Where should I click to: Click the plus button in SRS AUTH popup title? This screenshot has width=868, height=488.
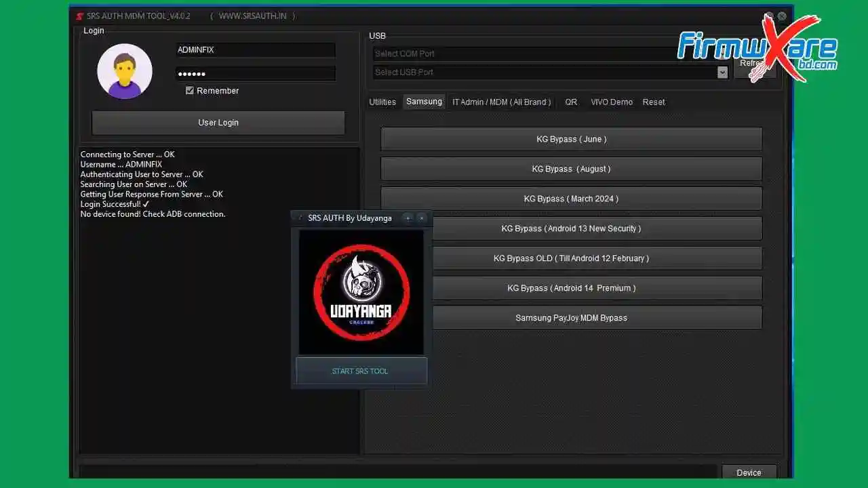tap(408, 218)
